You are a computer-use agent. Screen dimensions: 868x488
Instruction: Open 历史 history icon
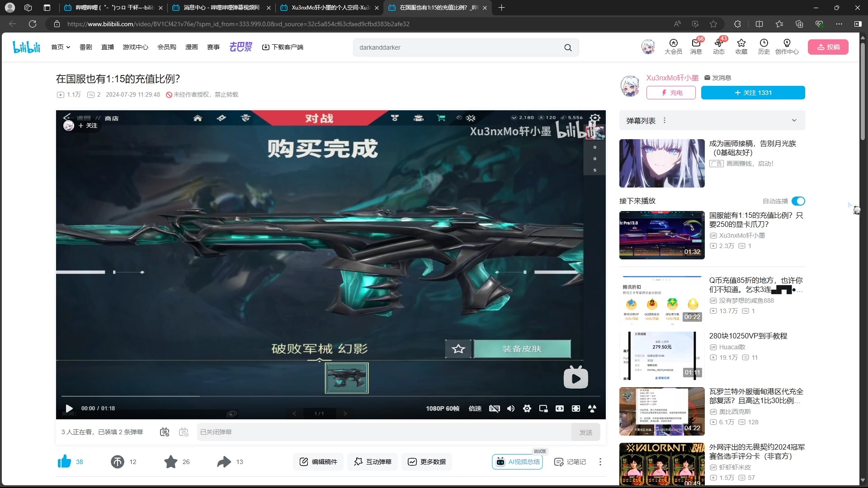(x=764, y=47)
